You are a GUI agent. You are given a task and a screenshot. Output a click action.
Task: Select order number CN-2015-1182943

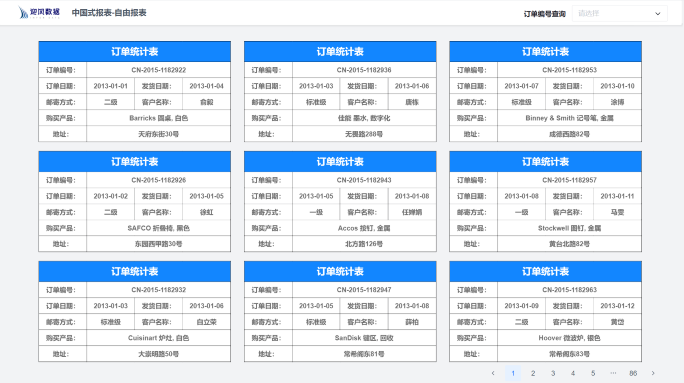(364, 180)
